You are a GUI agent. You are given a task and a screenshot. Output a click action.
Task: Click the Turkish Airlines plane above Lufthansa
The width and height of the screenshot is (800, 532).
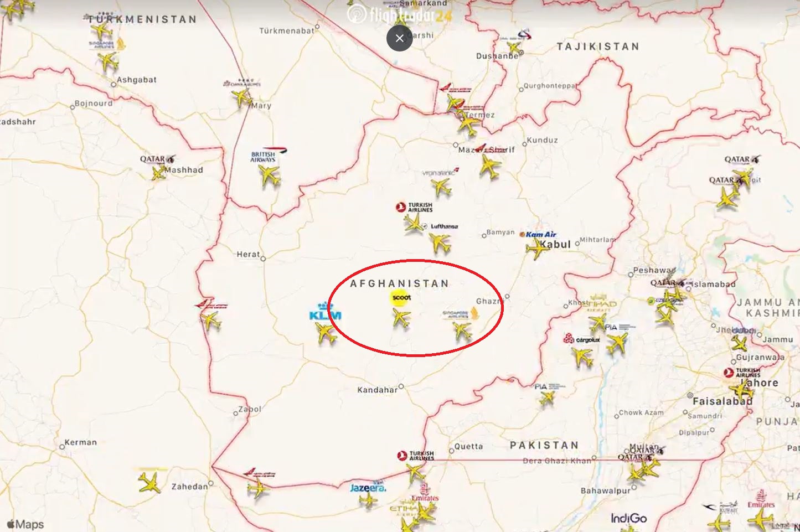413,223
